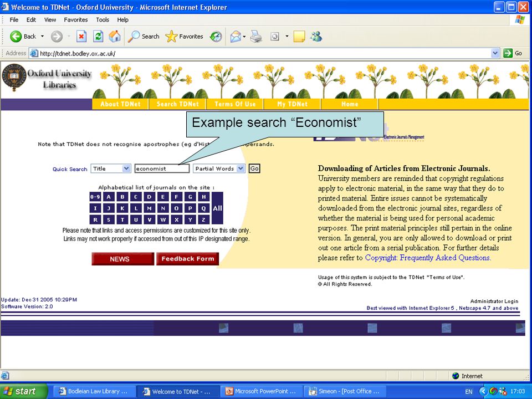Click the Back arrow icon in toolbar
532x399 pixels.
tap(16, 37)
